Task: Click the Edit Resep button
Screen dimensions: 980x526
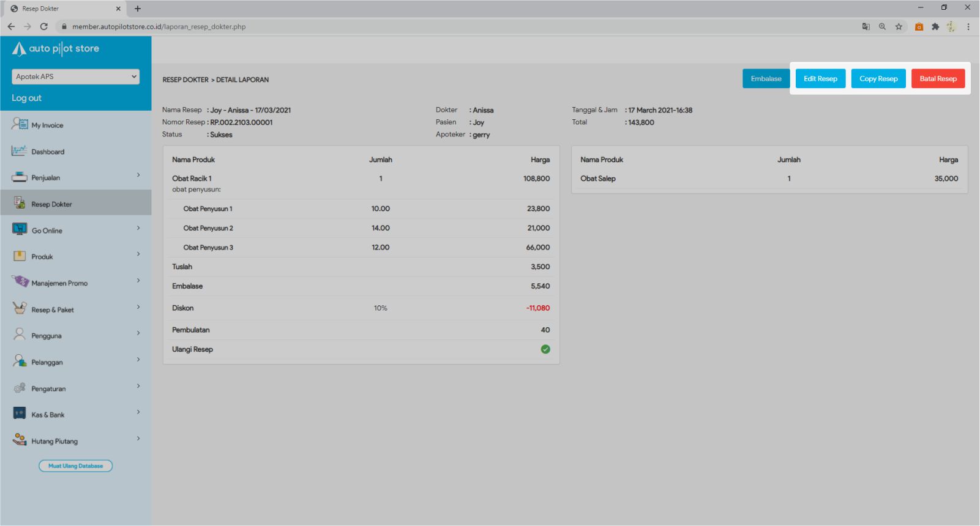Action: tap(820, 79)
